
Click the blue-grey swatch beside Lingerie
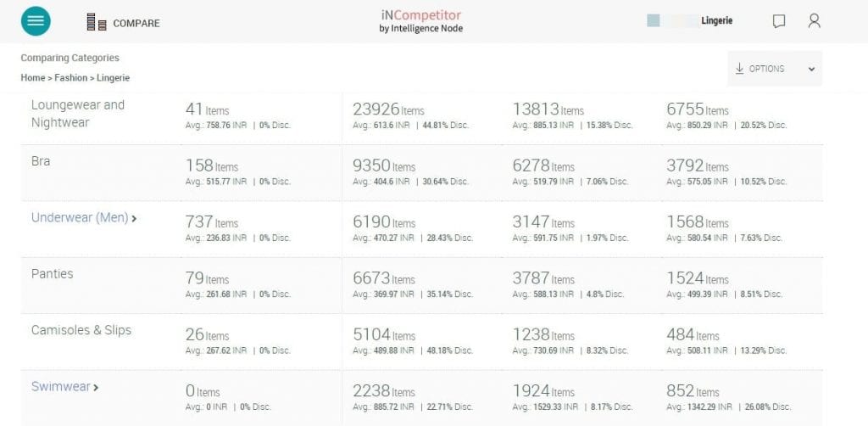653,20
